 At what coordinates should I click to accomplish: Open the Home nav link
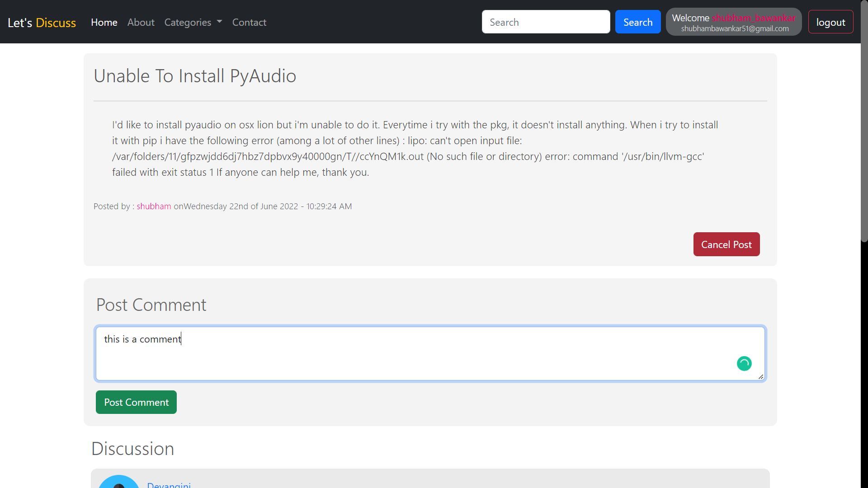coord(104,22)
